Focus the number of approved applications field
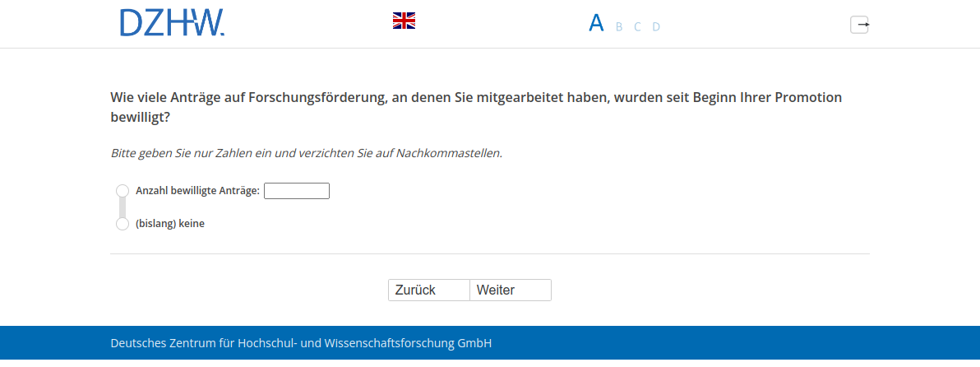 point(296,191)
